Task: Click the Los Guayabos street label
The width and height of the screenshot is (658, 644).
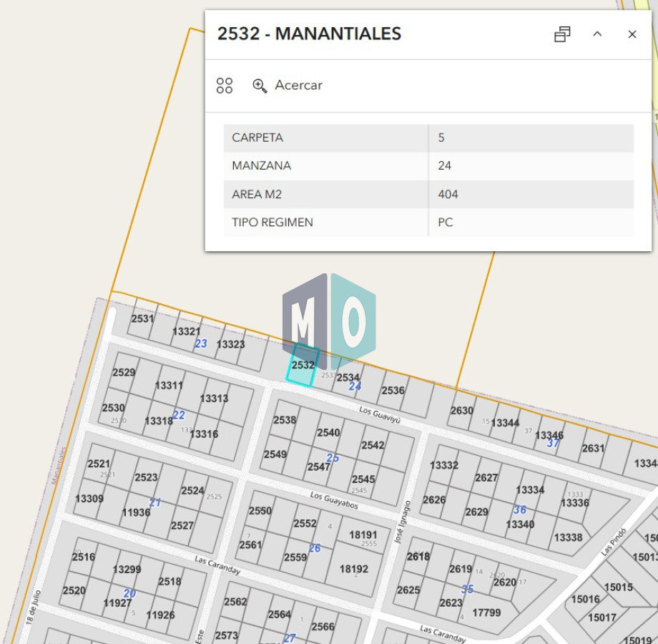Action: (334, 500)
